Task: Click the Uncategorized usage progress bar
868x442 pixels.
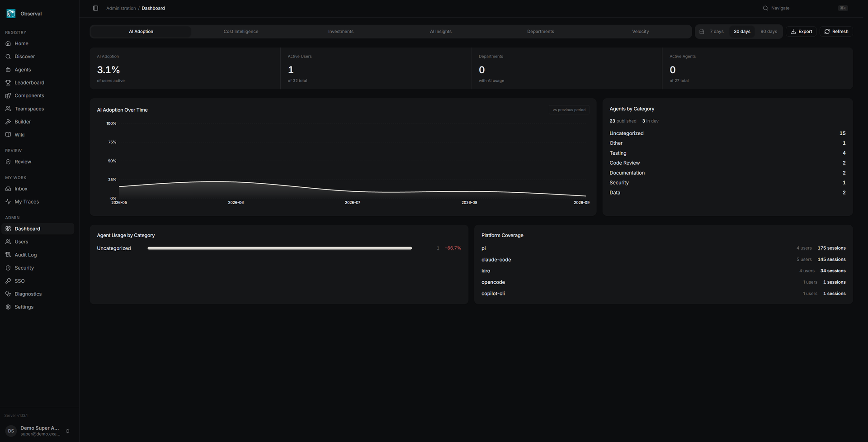Action: (x=279, y=248)
